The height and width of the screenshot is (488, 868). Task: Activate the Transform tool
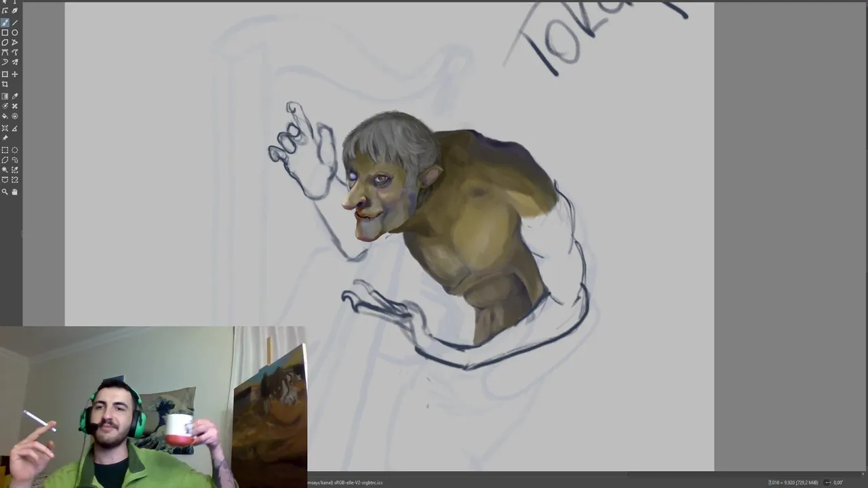5,74
